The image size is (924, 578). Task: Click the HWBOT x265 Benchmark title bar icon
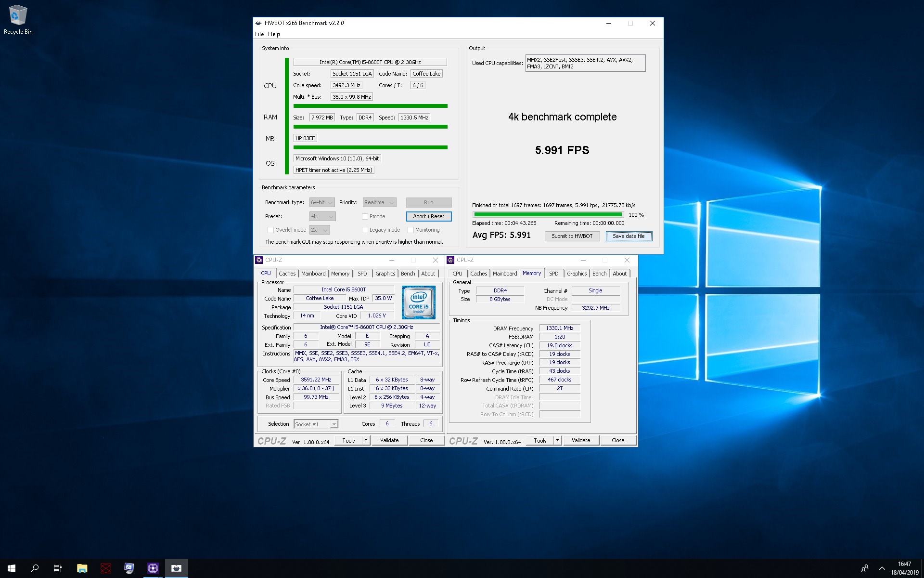point(258,23)
